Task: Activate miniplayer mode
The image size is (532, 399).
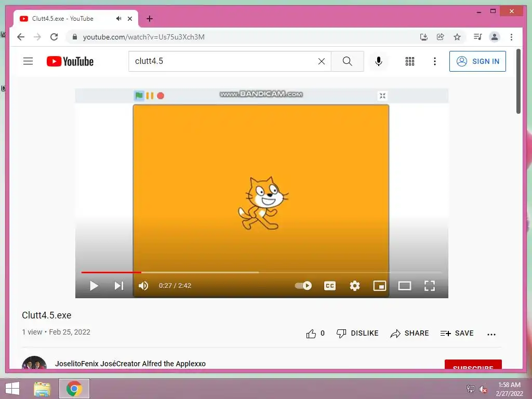Action: [380, 286]
